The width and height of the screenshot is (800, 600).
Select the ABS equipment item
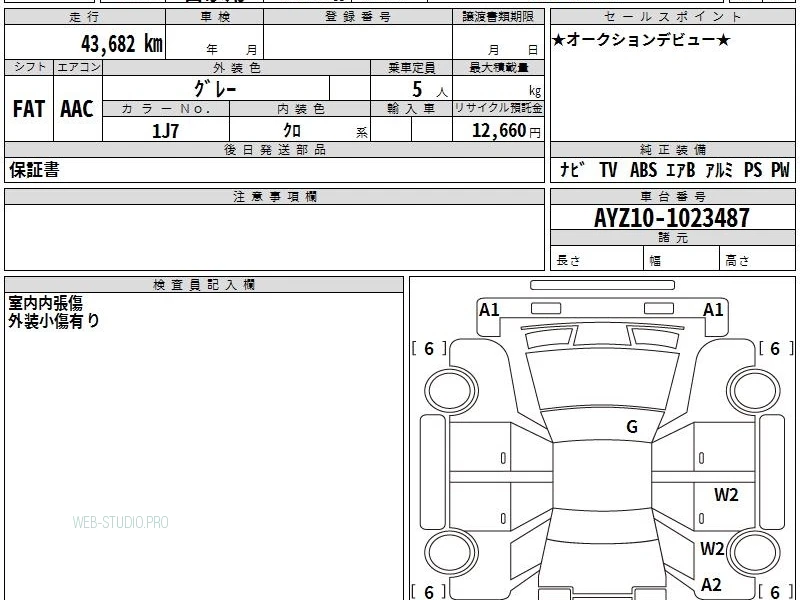click(643, 169)
